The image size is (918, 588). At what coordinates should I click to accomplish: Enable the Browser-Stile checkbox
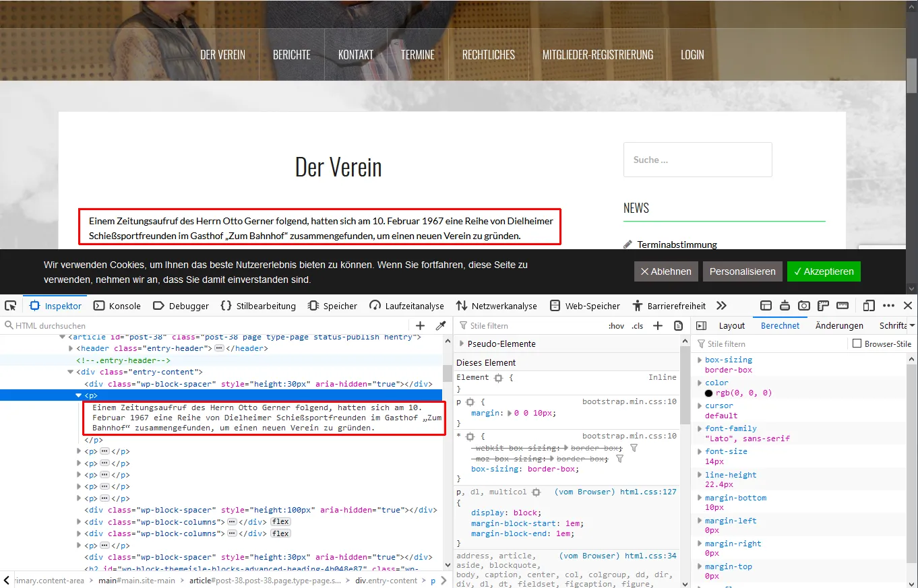click(x=857, y=344)
